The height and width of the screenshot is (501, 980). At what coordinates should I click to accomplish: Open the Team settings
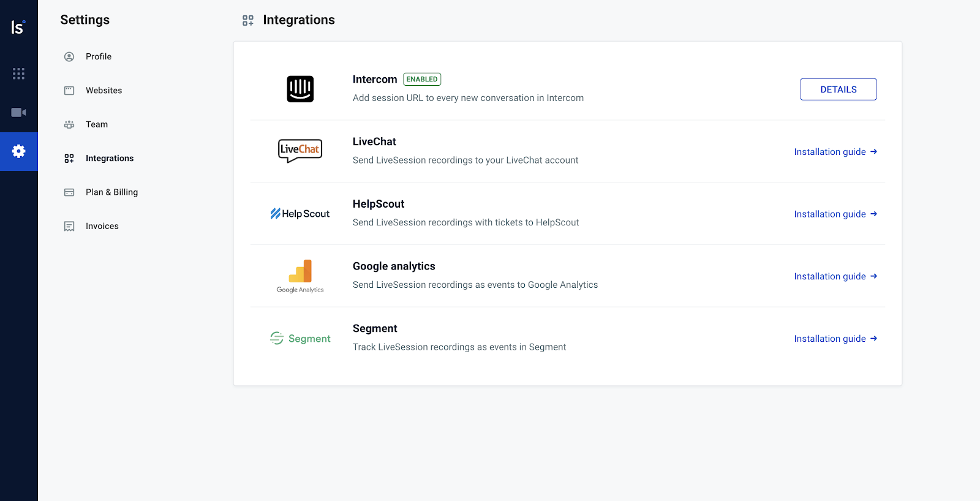click(97, 124)
